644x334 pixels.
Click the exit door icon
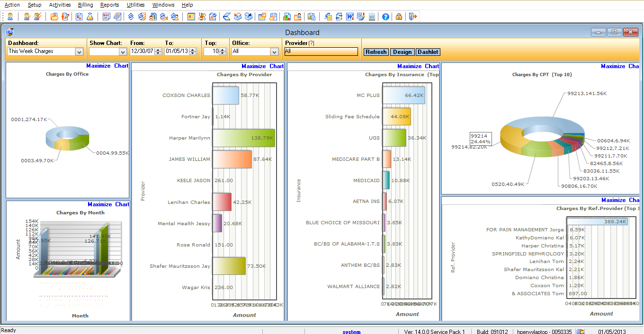tap(412, 17)
